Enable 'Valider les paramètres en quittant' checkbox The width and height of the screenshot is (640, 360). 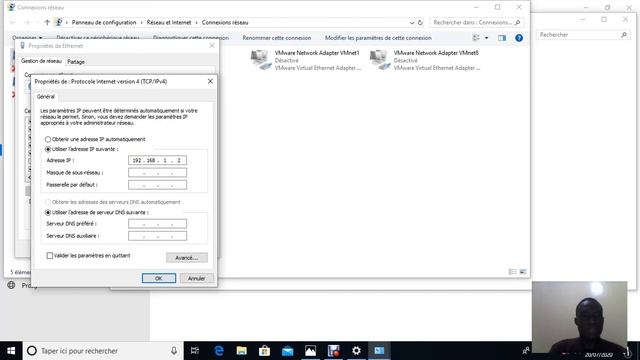[49, 256]
